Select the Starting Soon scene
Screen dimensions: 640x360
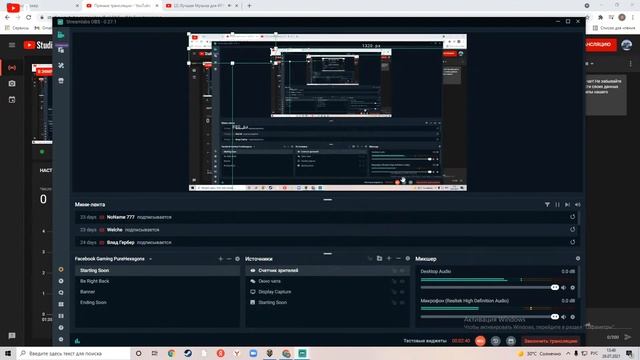coord(158,271)
